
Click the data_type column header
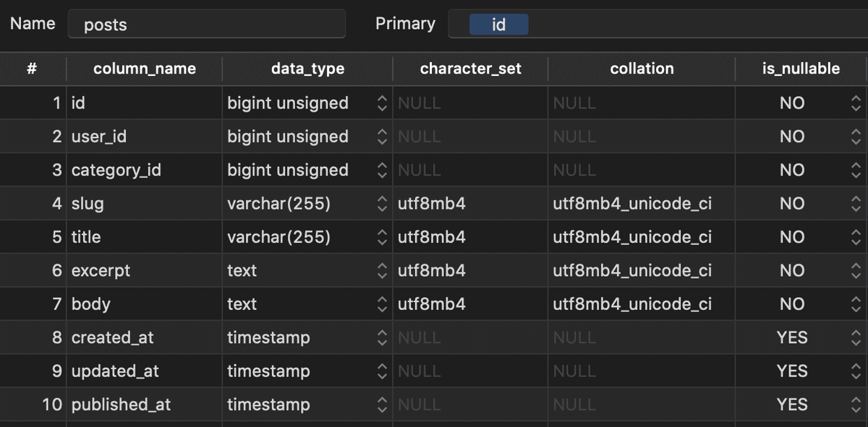(x=307, y=69)
